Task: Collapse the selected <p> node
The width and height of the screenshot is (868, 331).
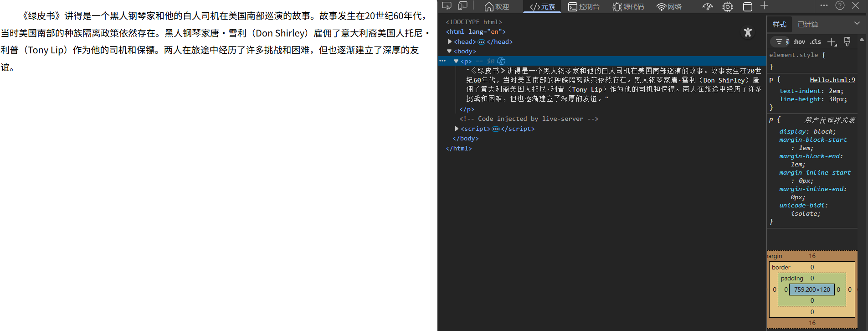Action: pyautogui.click(x=456, y=61)
